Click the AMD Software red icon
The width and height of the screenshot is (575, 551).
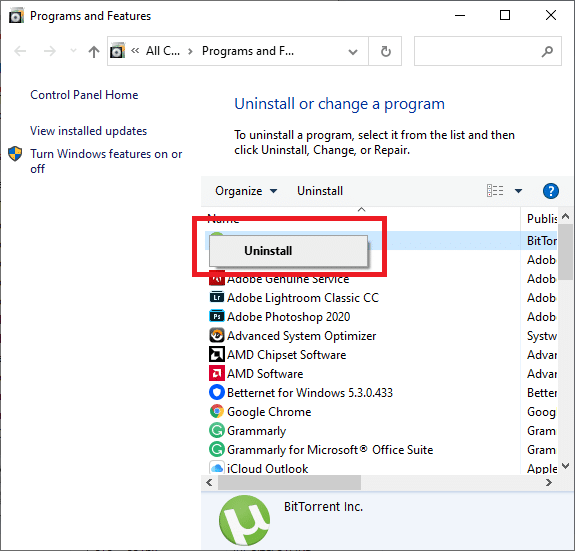pos(217,373)
